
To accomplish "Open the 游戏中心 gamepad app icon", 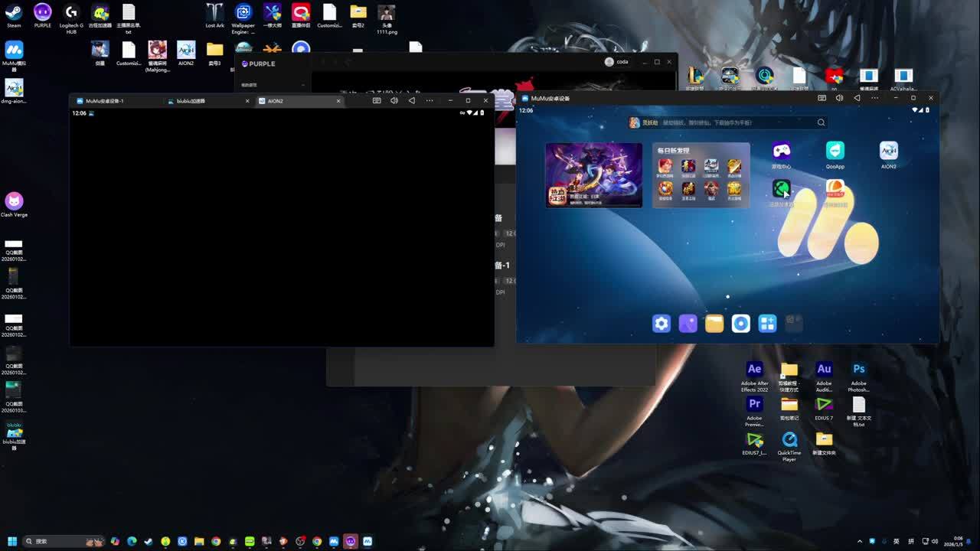I will pyautogui.click(x=781, y=152).
